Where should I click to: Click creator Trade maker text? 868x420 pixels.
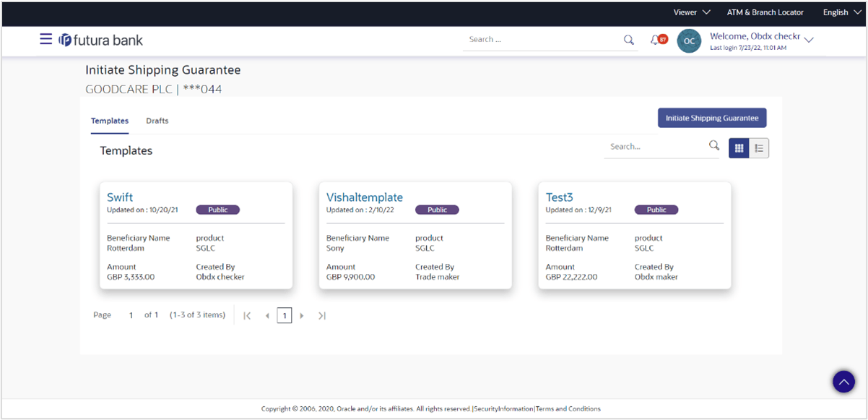(438, 277)
